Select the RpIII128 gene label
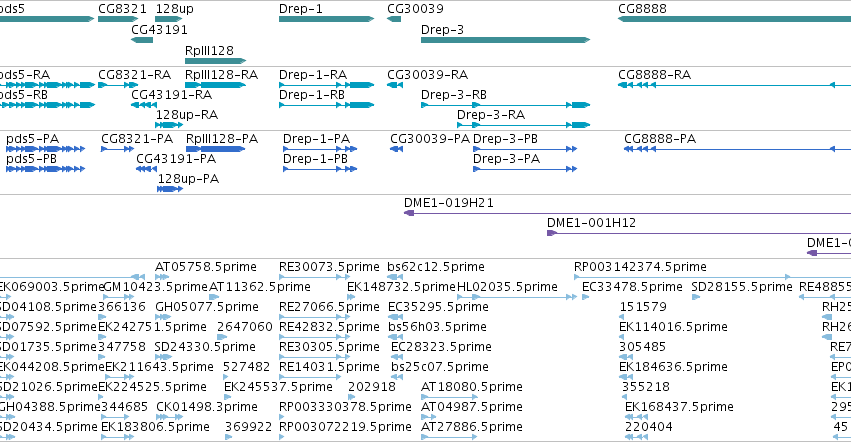Viewport: 851px width, 442px height. [209, 50]
